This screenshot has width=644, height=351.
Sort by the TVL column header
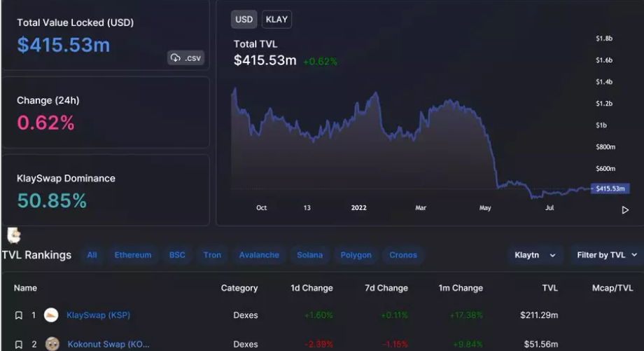[550, 288]
